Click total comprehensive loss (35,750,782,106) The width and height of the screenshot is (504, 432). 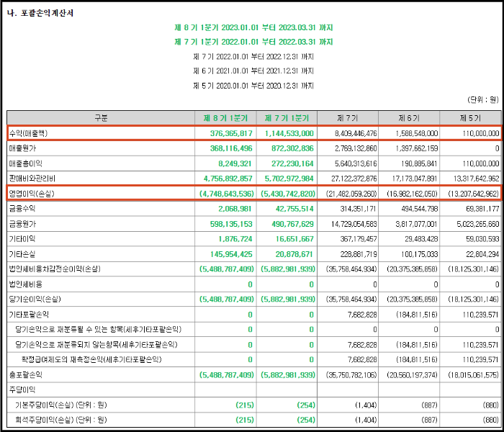click(351, 375)
